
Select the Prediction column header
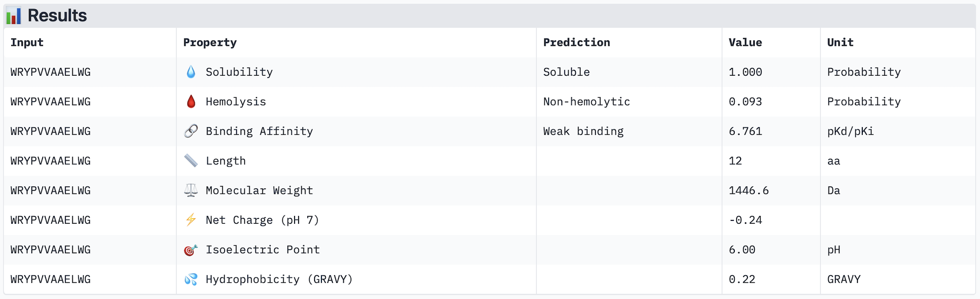[x=576, y=43]
